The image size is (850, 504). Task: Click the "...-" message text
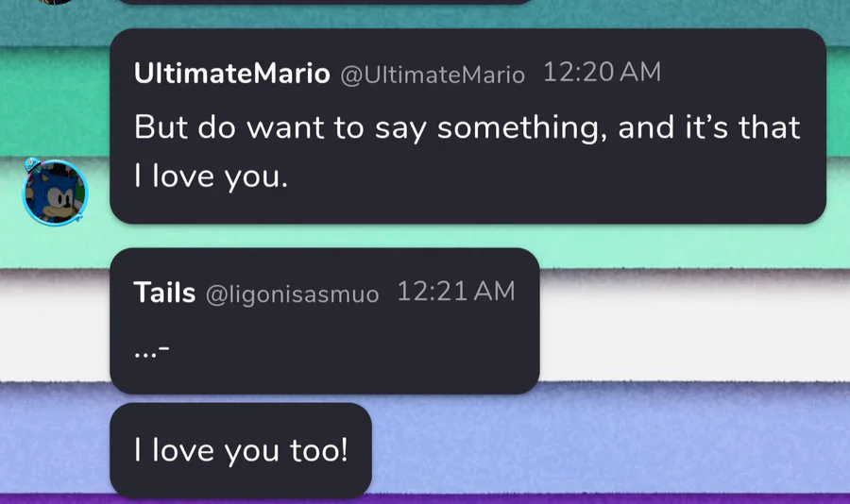tap(152, 351)
